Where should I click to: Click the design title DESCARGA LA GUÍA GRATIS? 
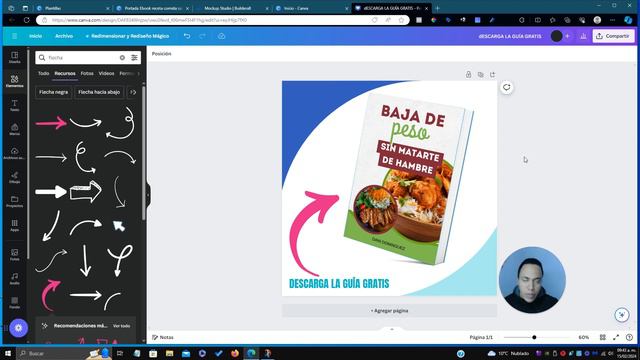coord(510,36)
